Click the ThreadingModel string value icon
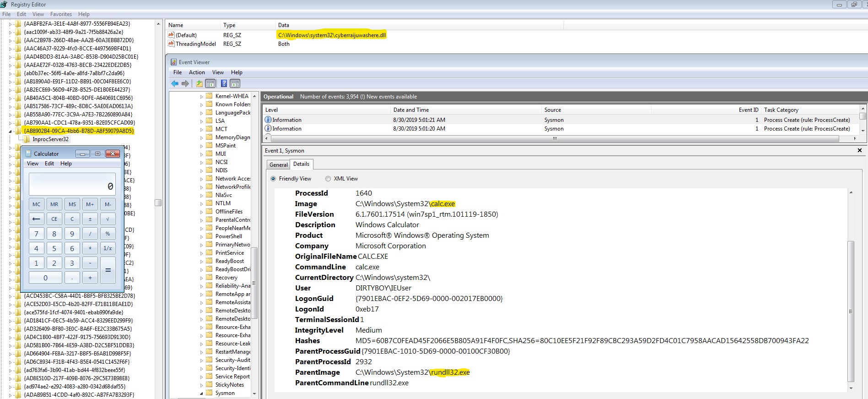 171,44
